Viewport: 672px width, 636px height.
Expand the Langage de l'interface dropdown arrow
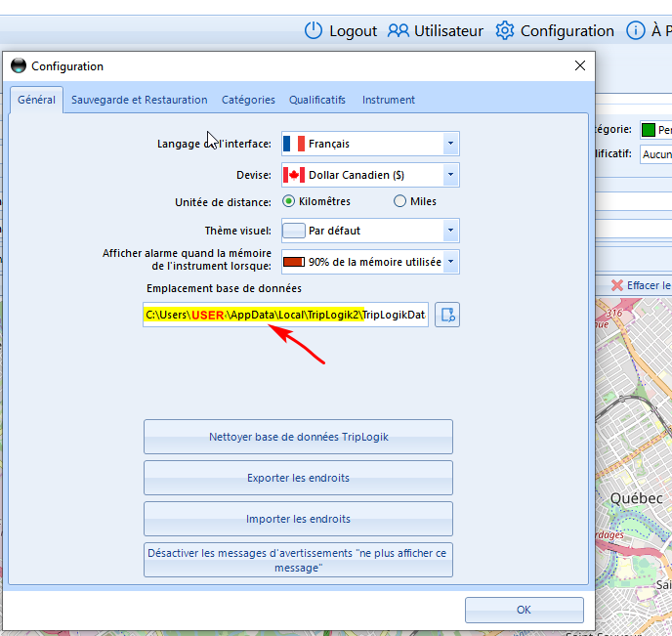click(451, 144)
